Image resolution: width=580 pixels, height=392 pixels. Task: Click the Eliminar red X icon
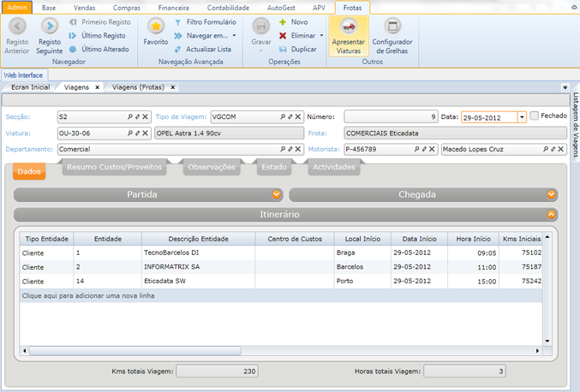(283, 36)
